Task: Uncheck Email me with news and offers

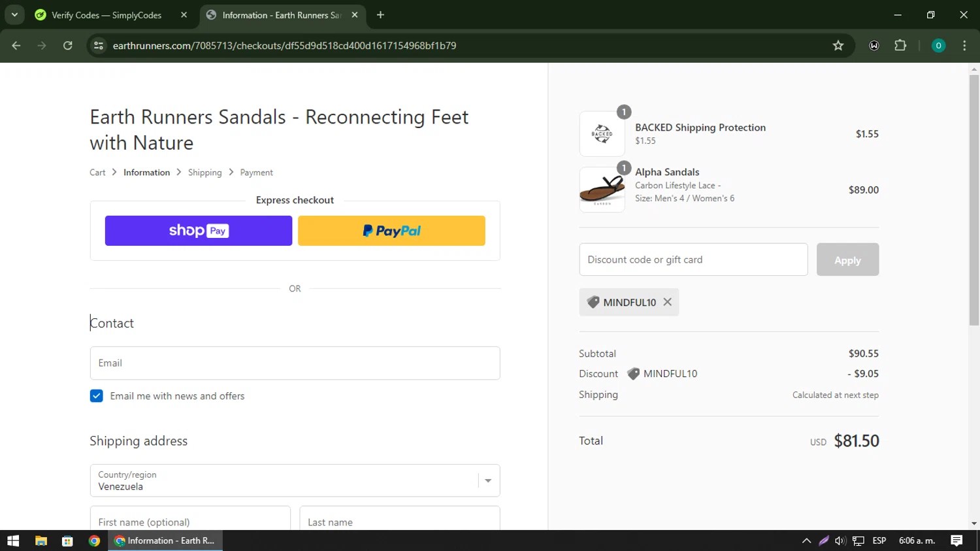Action: coord(96,396)
